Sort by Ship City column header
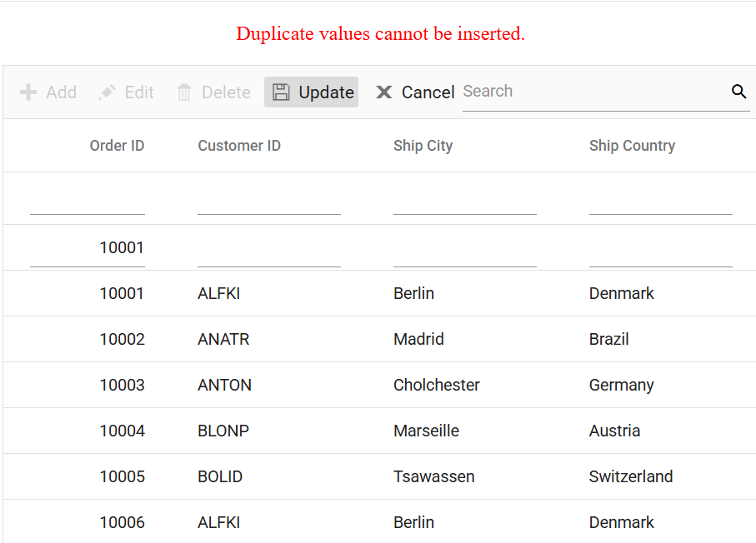The image size is (756, 543). coord(423,146)
